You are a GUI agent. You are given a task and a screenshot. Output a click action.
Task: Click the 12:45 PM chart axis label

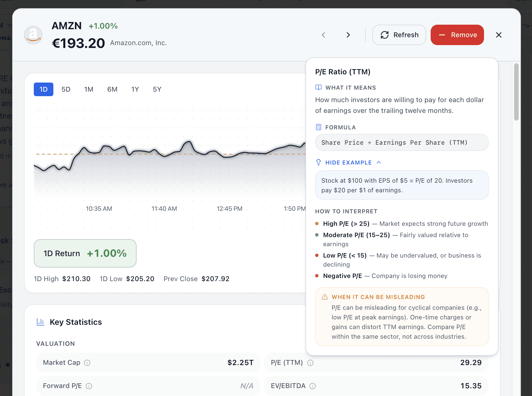click(230, 208)
